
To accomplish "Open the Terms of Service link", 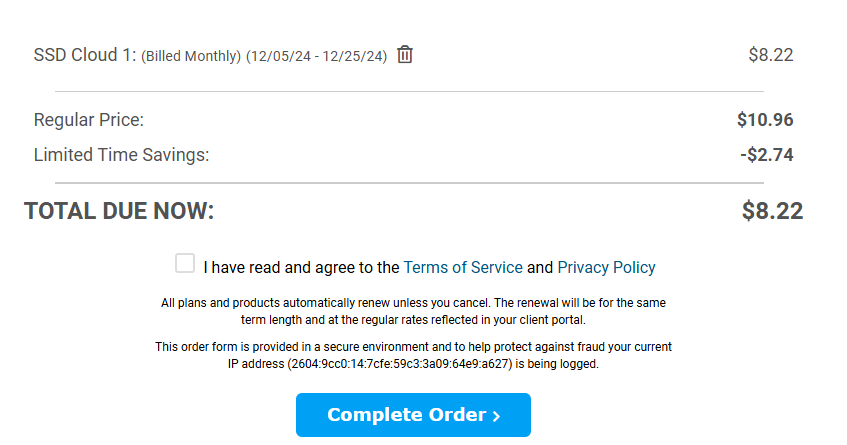I will click(x=462, y=267).
